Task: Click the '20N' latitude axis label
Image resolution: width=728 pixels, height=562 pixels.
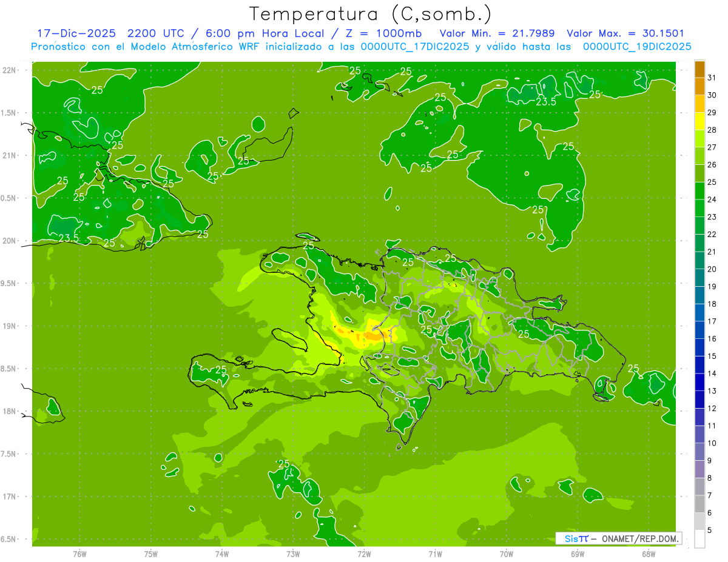Action: pyautogui.click(x=10, y=241)
